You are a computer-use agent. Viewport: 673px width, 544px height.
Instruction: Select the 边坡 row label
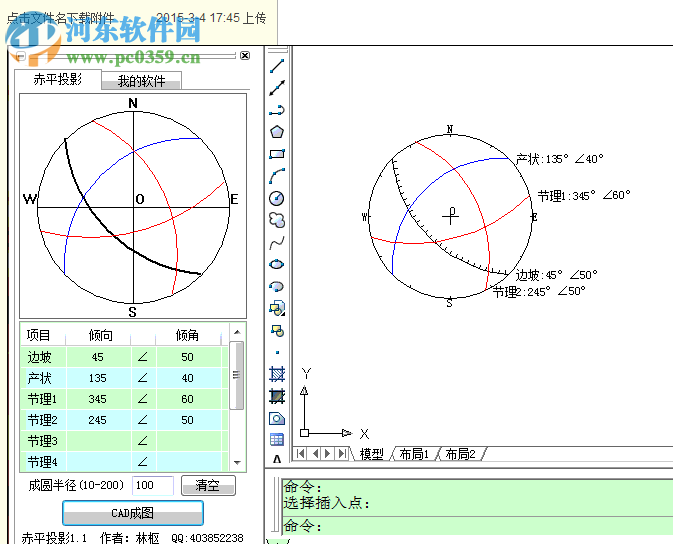(x=39, y=357)
